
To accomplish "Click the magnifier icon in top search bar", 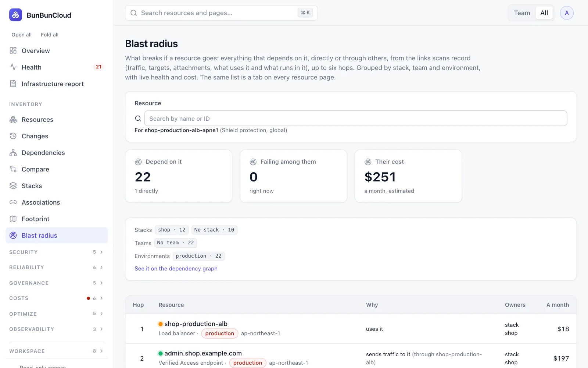I will click(x=134, y=13).
